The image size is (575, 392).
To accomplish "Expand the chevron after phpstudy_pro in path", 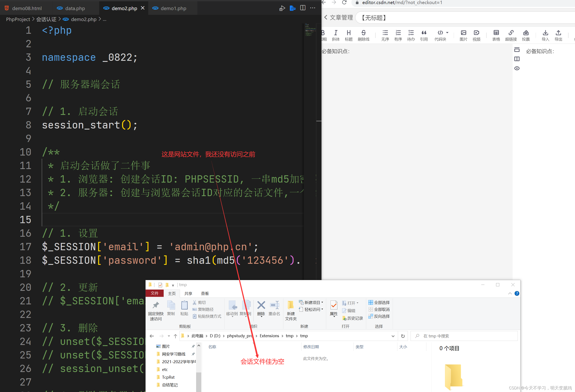I will (x=256, y=336).
